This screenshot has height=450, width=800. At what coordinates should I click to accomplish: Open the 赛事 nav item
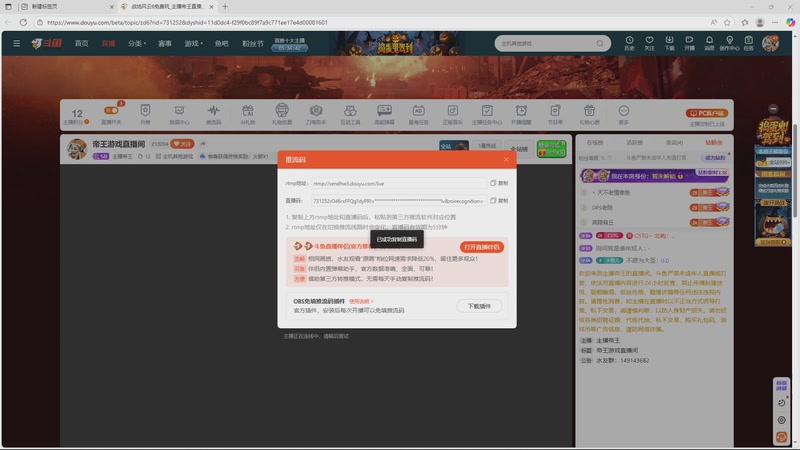tap(164, 43)
